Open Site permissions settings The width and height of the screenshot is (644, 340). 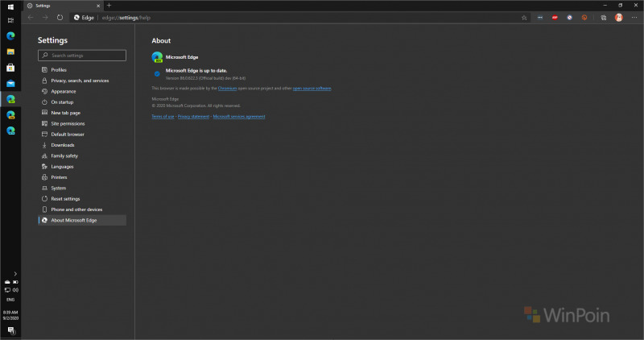point(82,123)
